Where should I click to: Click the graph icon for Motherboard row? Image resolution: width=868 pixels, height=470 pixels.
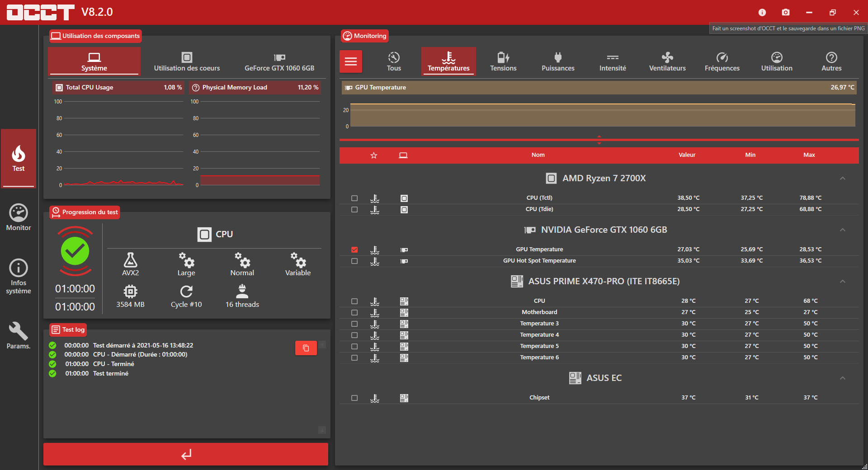(x=375, y=313)
